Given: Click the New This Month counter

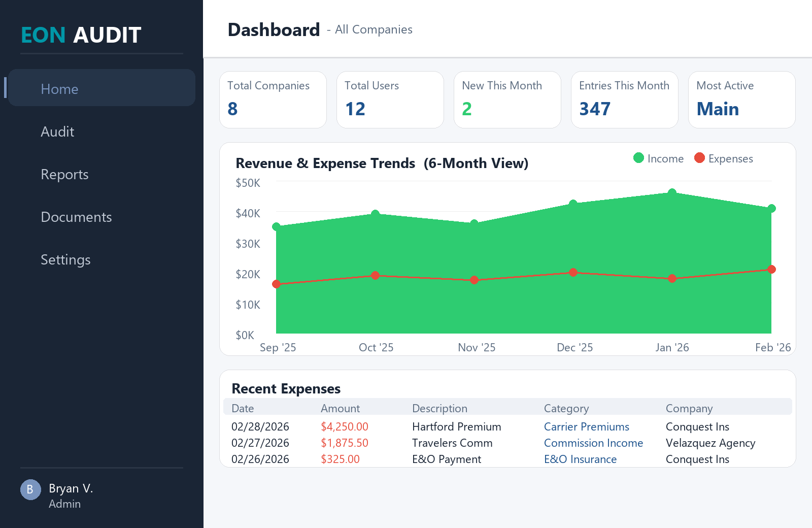Looking at the screenshot, I should (x=466, y=108).
